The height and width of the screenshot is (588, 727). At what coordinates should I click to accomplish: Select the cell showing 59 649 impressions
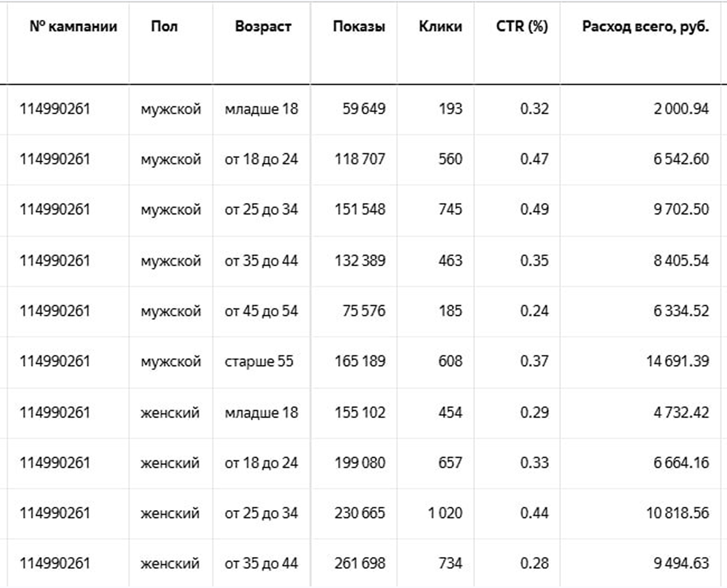tap(363, 109)
